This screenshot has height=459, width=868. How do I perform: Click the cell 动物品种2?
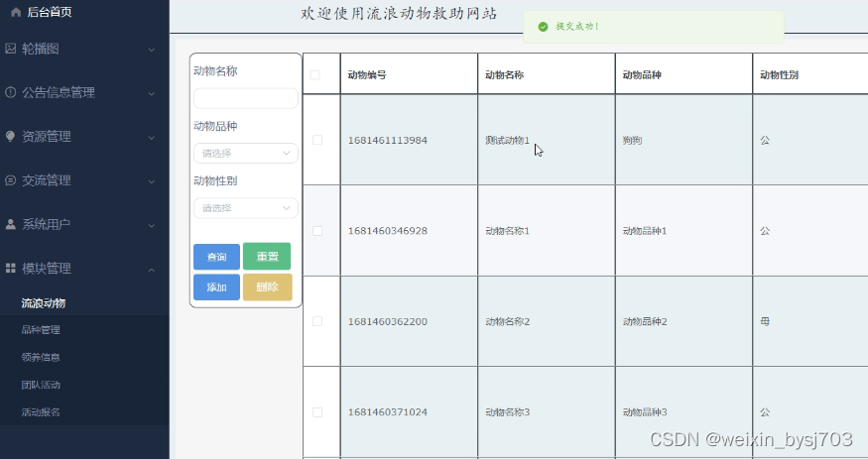645,321
